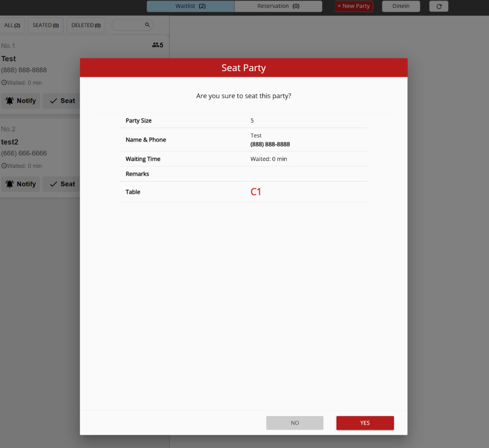
Task: Click the Party Size label
Action: (x=138, y=121)
